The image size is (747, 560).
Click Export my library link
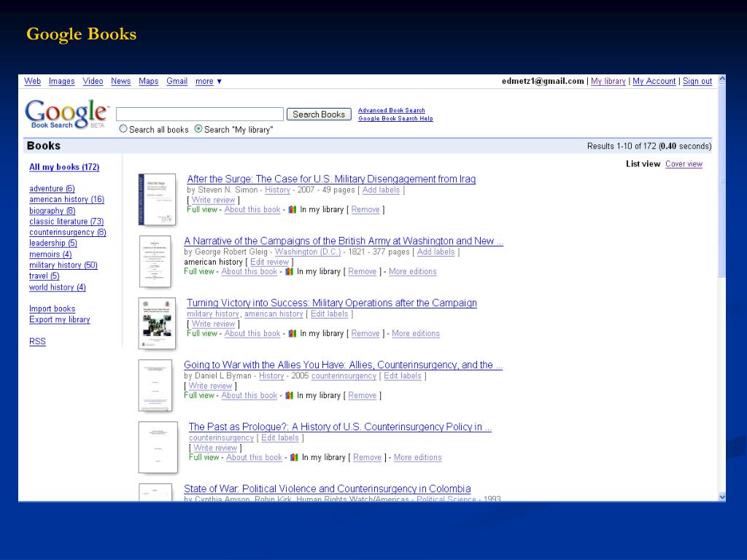point(60,319)
